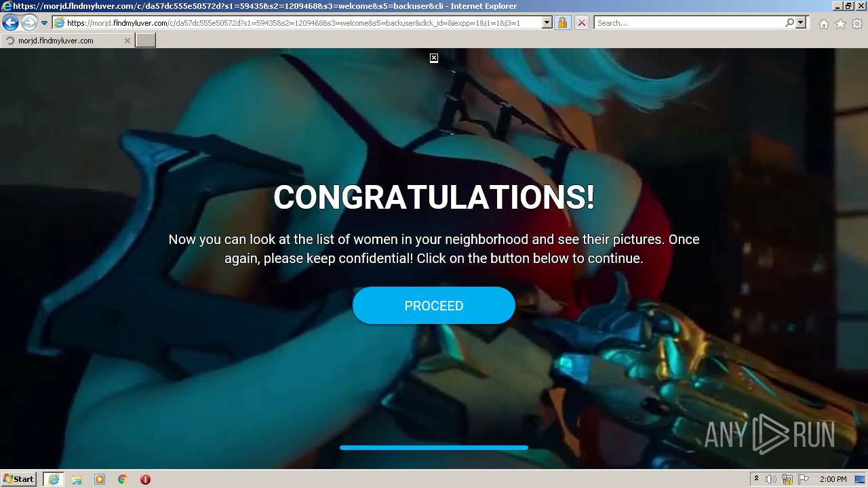
Task: Click the Internet Explorer logo in title bar
Action: [x=6, y=6]
